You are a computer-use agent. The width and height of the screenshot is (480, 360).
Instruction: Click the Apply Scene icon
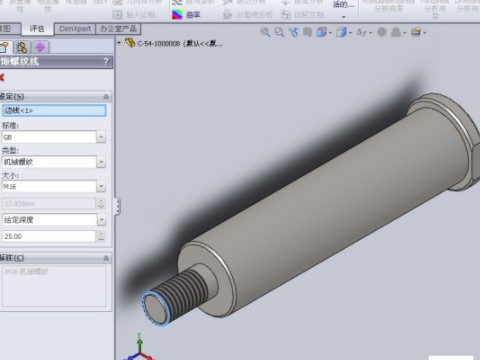click(396, 32)
